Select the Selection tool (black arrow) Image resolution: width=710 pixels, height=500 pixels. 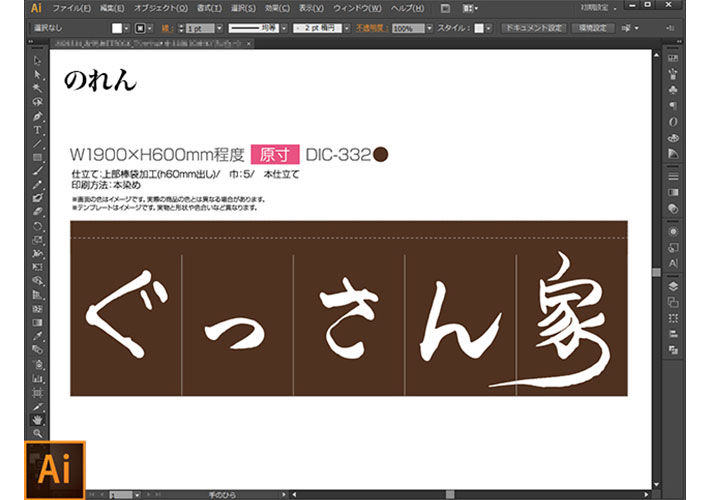(x=37, y=60)
